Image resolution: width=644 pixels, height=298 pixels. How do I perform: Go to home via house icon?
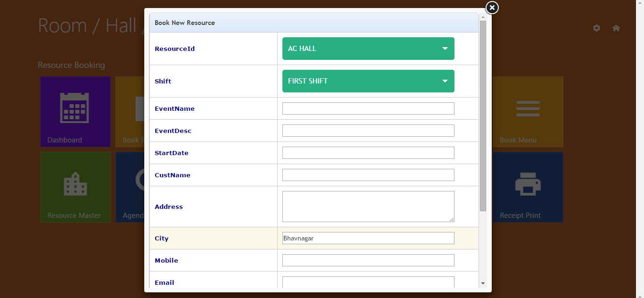[616, 28]
